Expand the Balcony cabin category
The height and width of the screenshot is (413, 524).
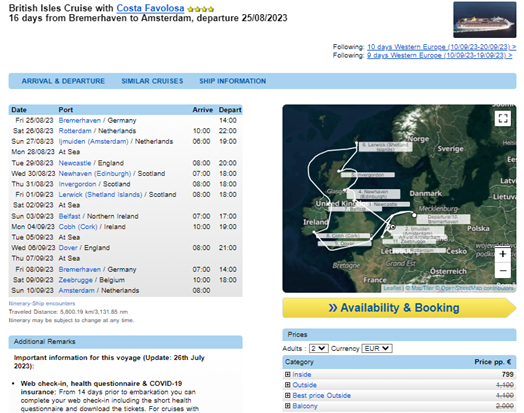(x=287, y=406)
